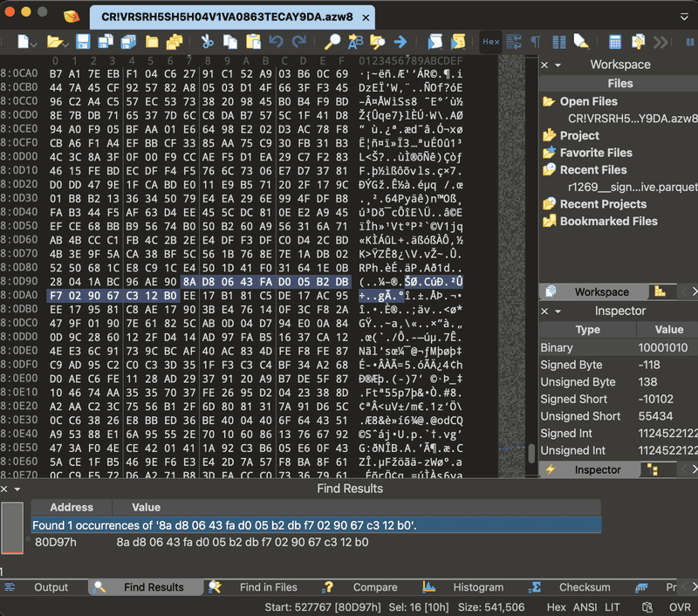
Task: Redo the last undone edit
Action: pyautogui.click(x=298, y=42)
